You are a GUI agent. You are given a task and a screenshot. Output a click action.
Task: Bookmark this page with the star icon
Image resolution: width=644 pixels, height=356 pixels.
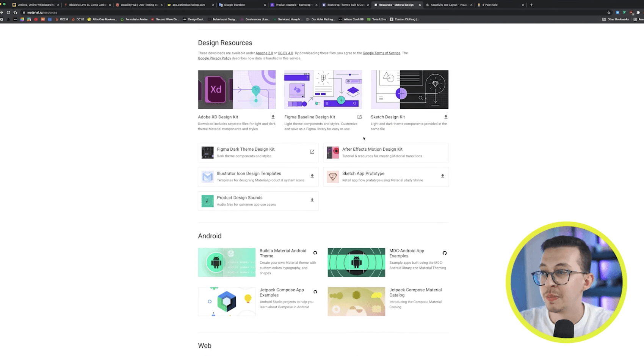(x=609, y=12)
